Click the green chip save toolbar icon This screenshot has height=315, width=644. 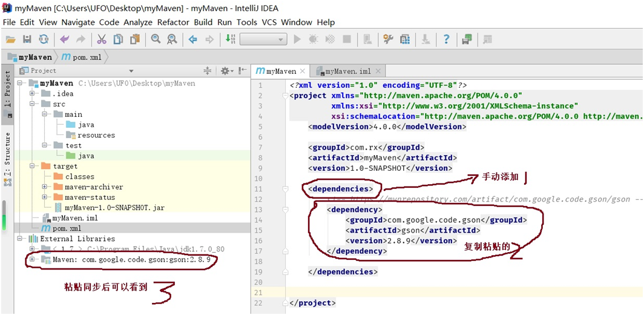click(x=467, y=39)
